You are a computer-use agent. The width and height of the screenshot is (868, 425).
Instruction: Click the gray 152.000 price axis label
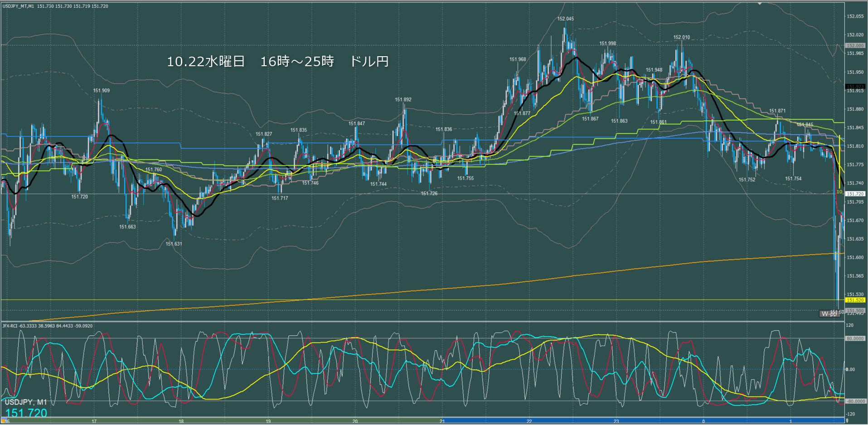[x=855, y=46]
